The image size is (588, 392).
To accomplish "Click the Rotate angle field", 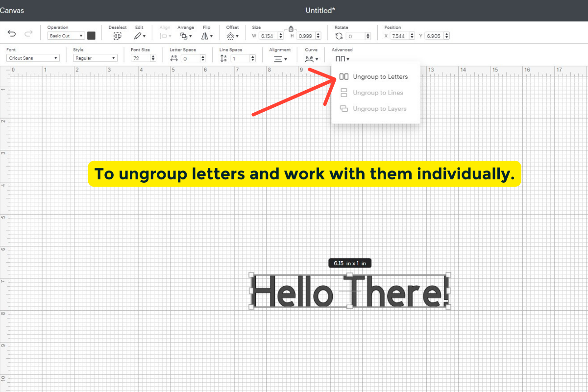I will coord(356,36).
